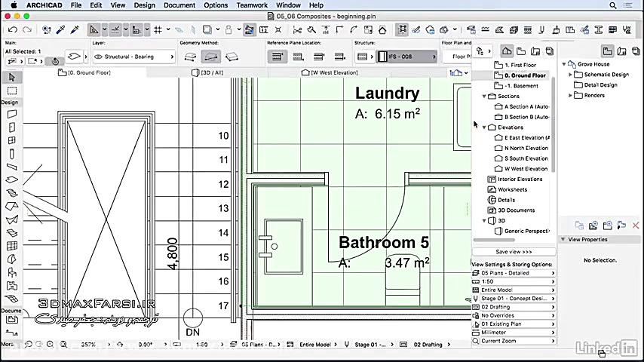This screenshot has height=362, width=644.
Task: Open the Spotlight search magnifier
Action: 613,5
